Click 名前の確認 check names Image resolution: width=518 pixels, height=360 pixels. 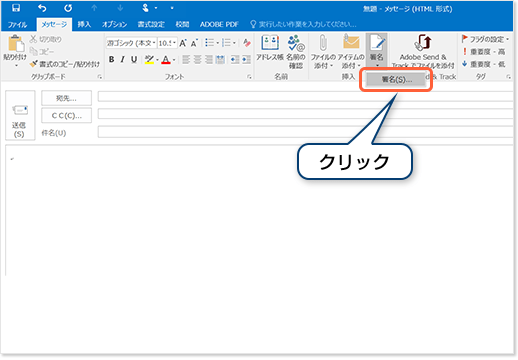(296, 52)
